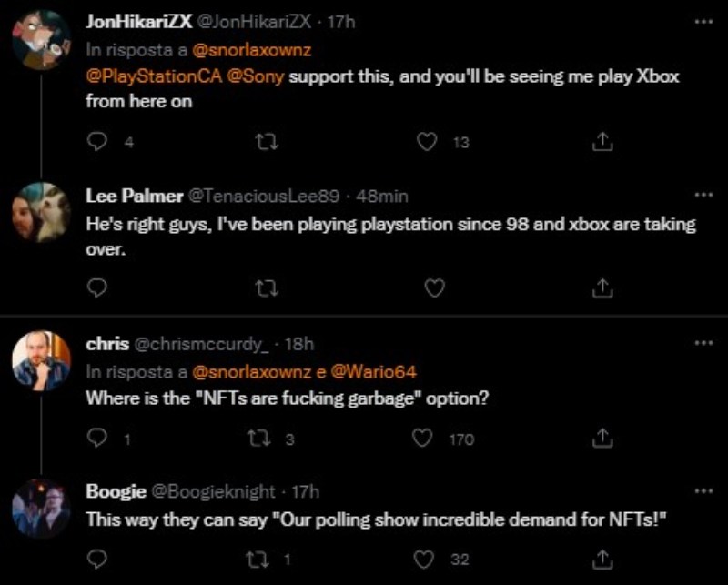
Task: Reply to JonHikariZX's tweet
Action: click(x=96, y=142)
